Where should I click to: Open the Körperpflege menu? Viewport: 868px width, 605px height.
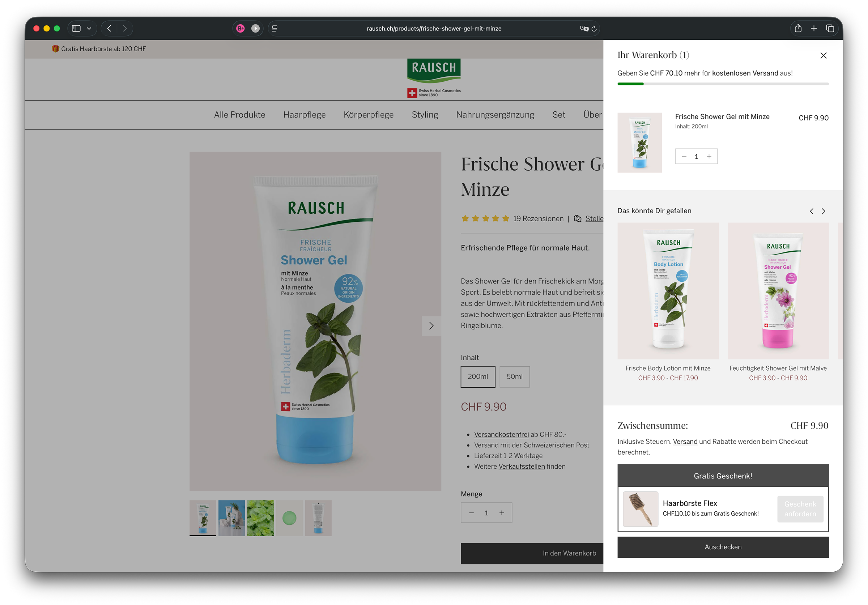pos(369,115)
